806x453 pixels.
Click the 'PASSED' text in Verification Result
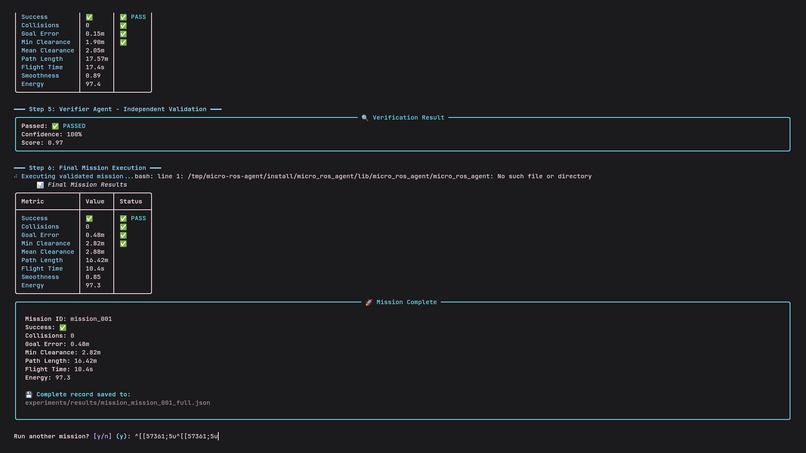74,126
